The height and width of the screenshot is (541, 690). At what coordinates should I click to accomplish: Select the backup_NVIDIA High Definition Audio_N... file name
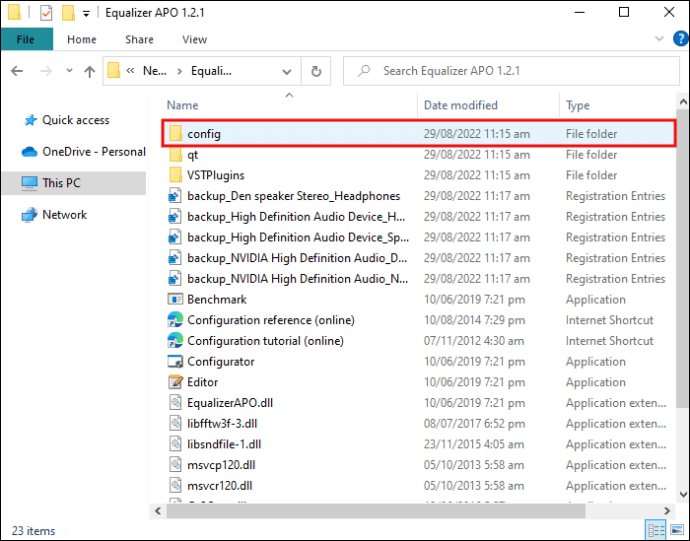pos(297,279)
